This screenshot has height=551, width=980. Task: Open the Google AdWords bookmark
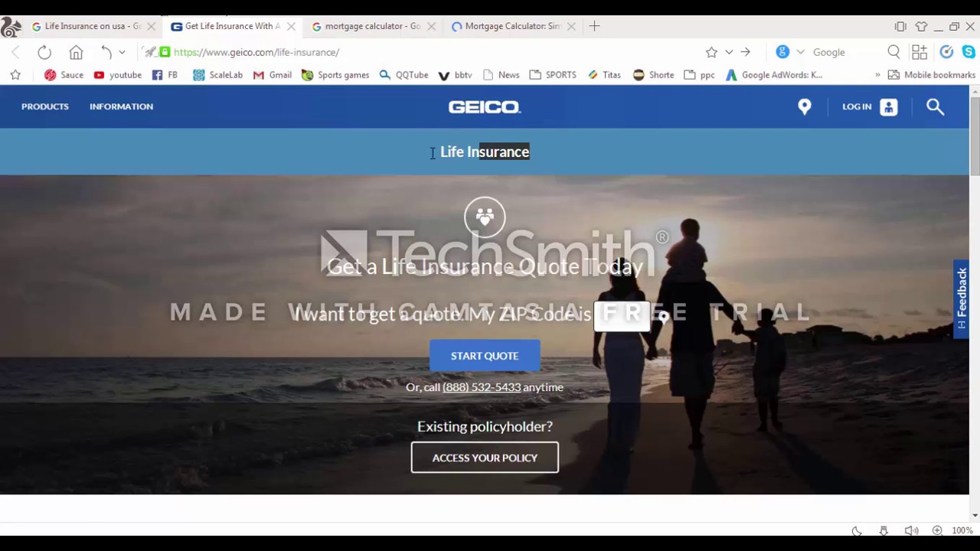click(x=773, y=75)
